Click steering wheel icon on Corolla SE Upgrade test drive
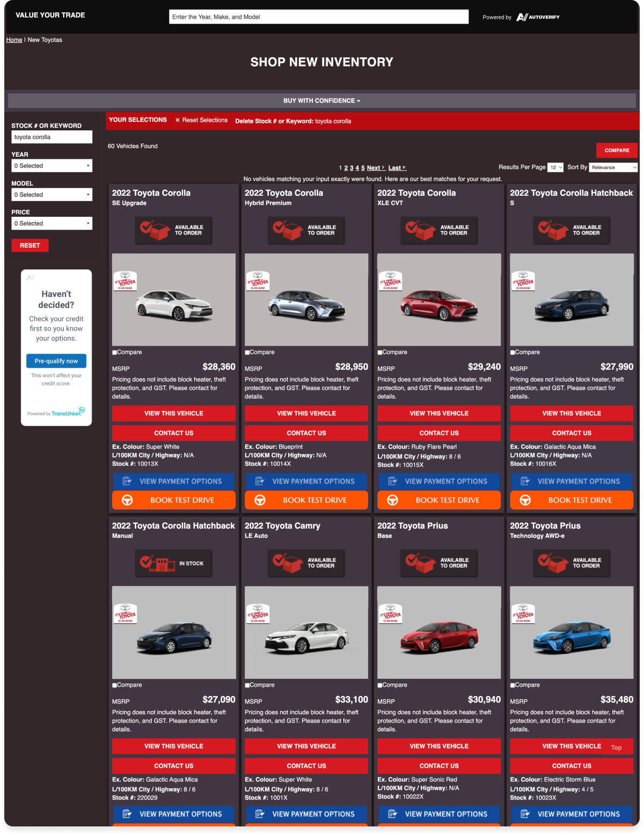 point(127,500)
